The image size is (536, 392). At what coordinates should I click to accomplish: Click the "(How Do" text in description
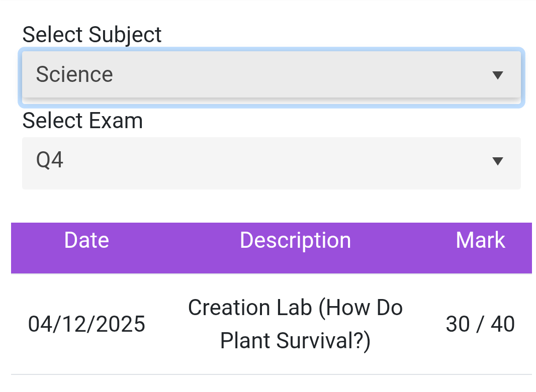[x=360, y=308]
